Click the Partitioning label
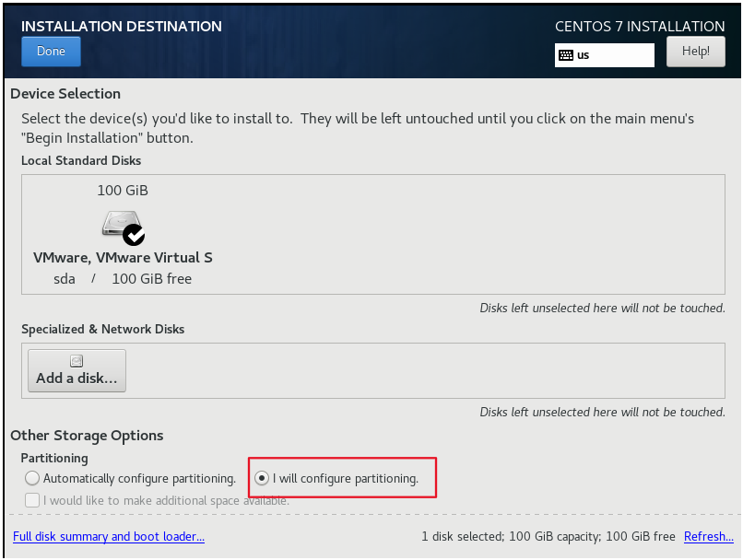The image size is (743, 560). pos(54,459)
